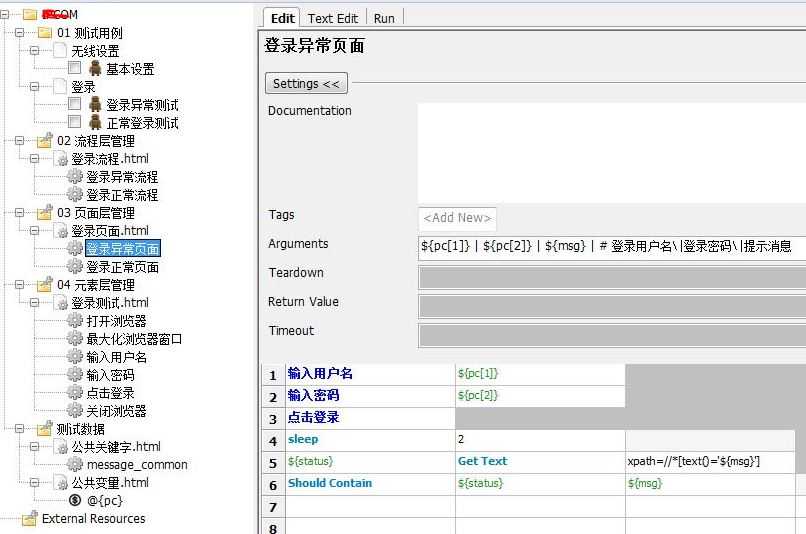Click the External Resources folder icon
This screenshot has height=534, width=806.
click(30, 518)
